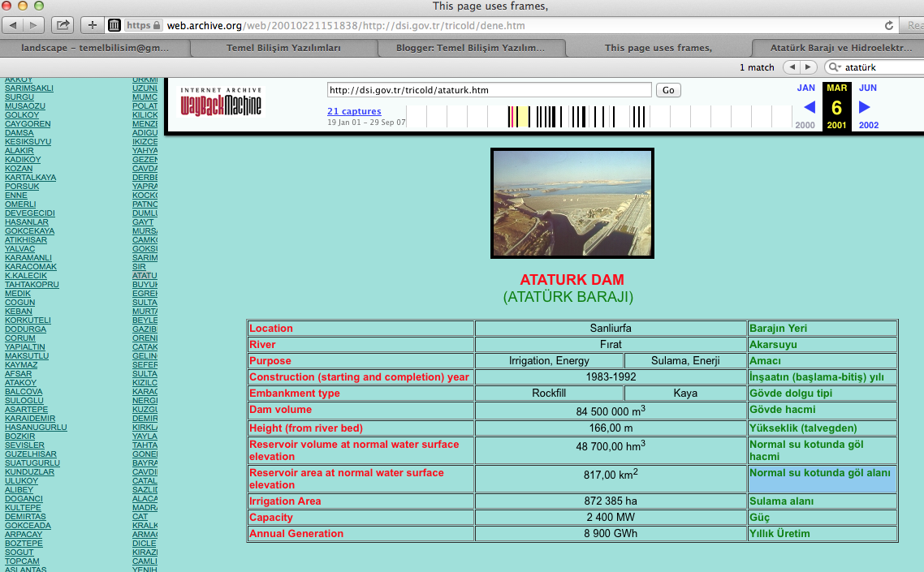Click the Wayback Machine logo
Viewport: 924px width, 572px height.
[x=222, y=102]
